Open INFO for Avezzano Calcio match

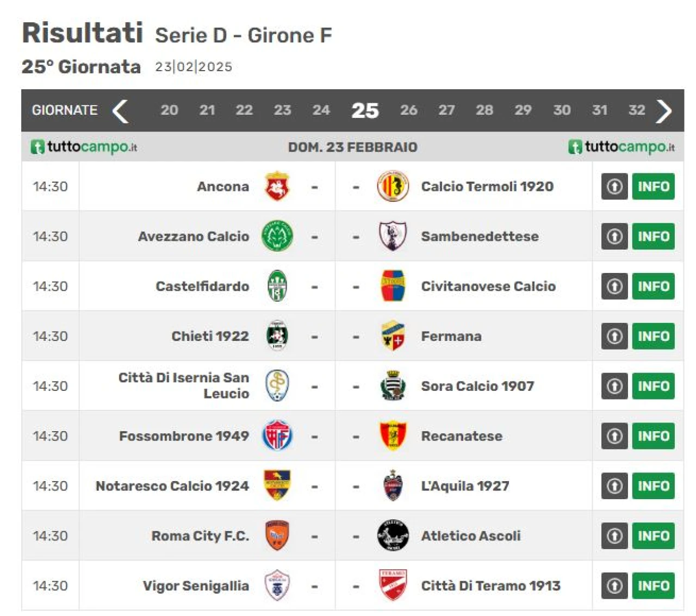click(x=653, y=237)
